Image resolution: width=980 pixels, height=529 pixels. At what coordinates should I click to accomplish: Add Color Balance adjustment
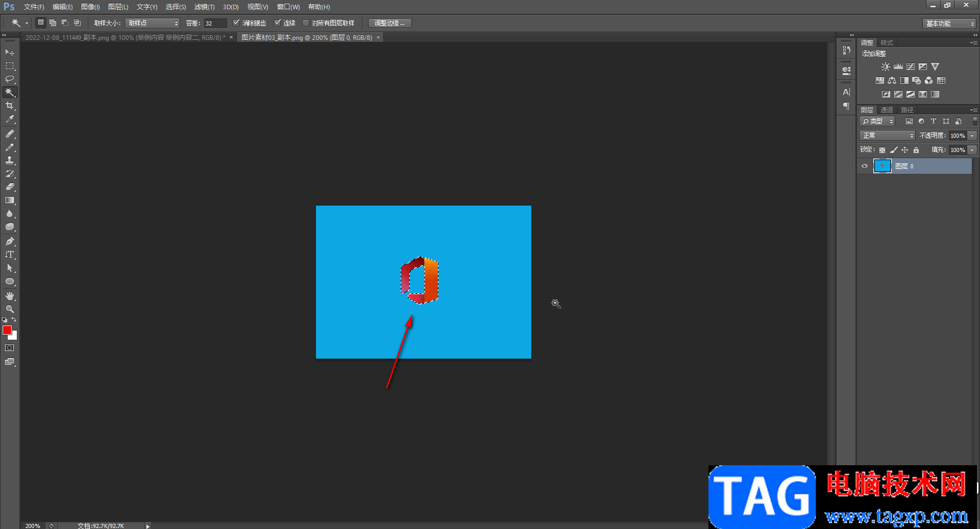coord(892,81)
